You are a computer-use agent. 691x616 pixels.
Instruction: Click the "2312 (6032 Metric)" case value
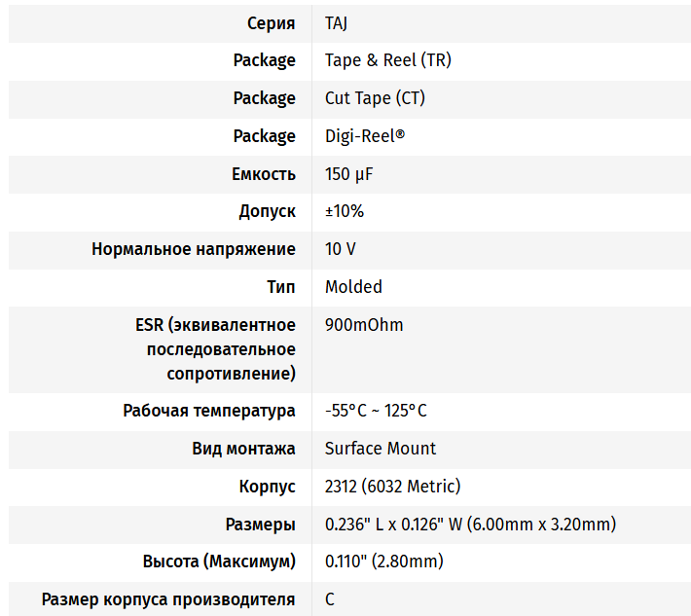click(x=392, y=487)
